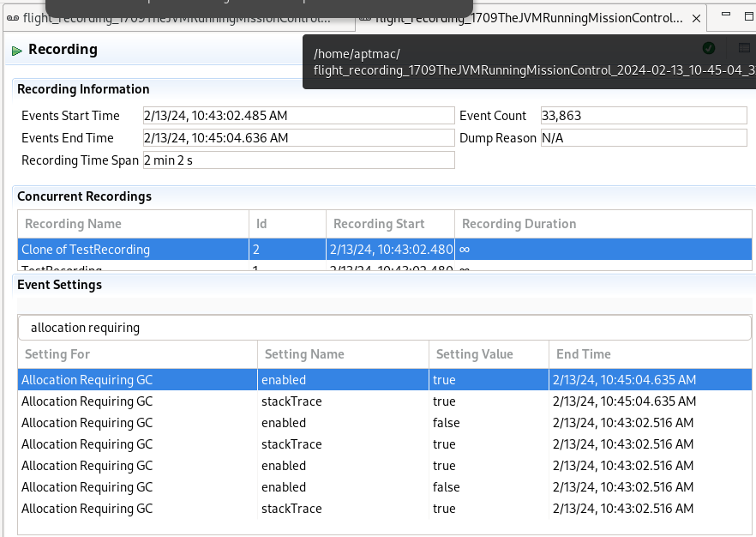Click the Recording Duration column header
756x537 pixels.
click(x=603, y=224)
